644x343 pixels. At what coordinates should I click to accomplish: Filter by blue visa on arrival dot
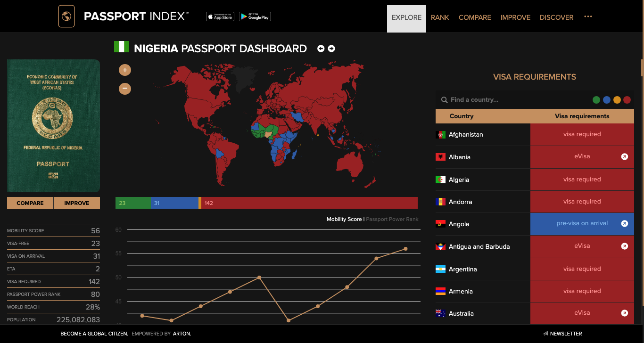point(607,100)
